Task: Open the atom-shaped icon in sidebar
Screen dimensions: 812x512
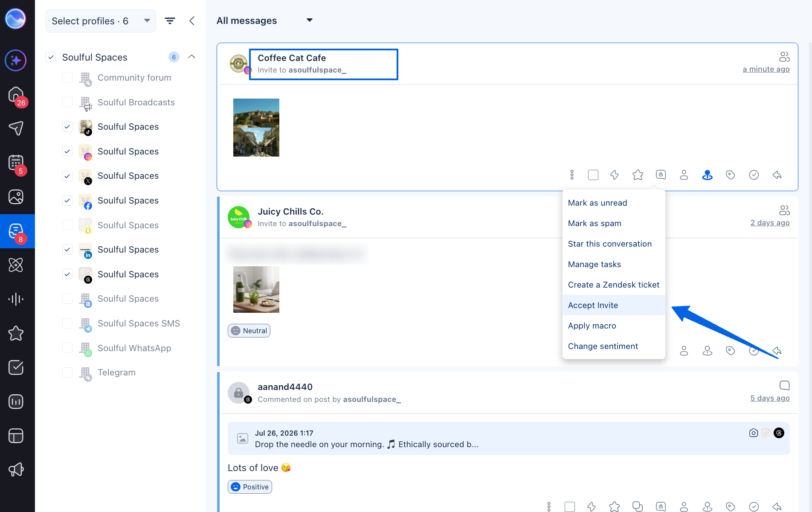Action: (x=16, y=265)
